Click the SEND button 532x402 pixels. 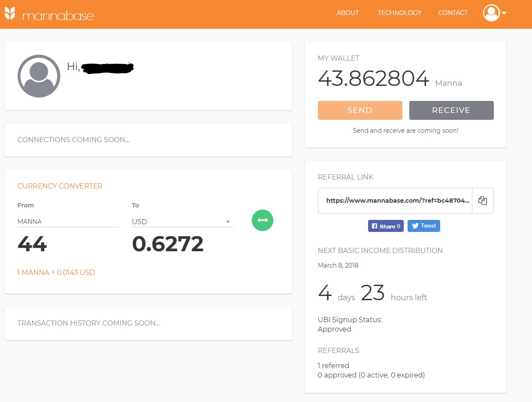coord(360,110)
